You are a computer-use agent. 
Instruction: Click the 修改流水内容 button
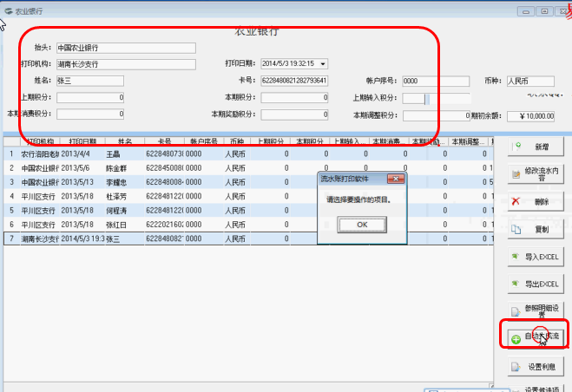click(x=536, y=174)
